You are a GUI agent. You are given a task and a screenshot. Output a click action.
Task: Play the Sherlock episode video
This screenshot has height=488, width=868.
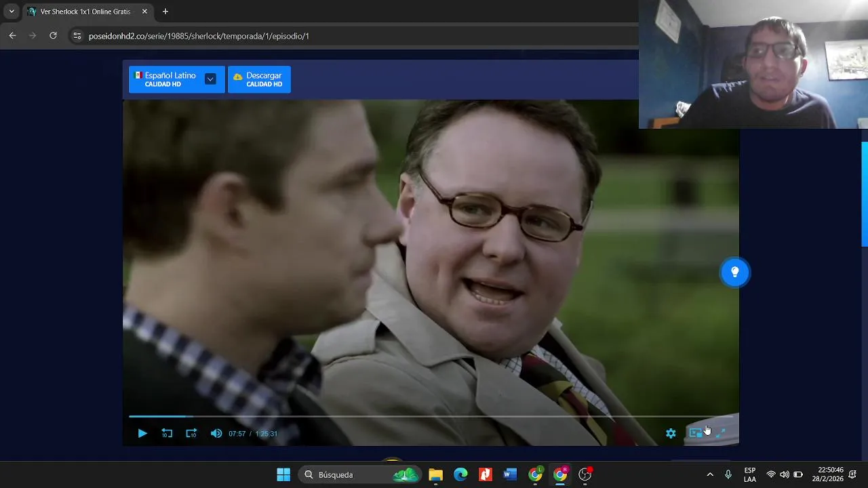pos(142,434)
